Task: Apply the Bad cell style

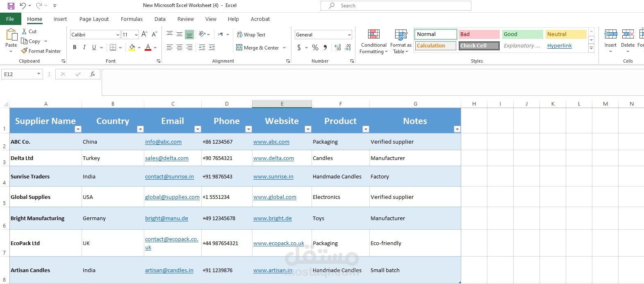Action: tap(479, 34)
